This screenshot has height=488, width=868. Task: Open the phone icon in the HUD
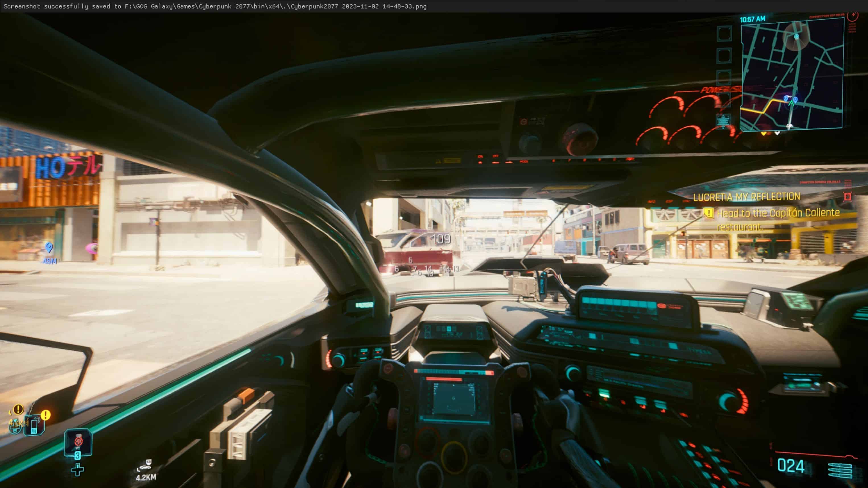pyautogui.click(x=34, y=425)
